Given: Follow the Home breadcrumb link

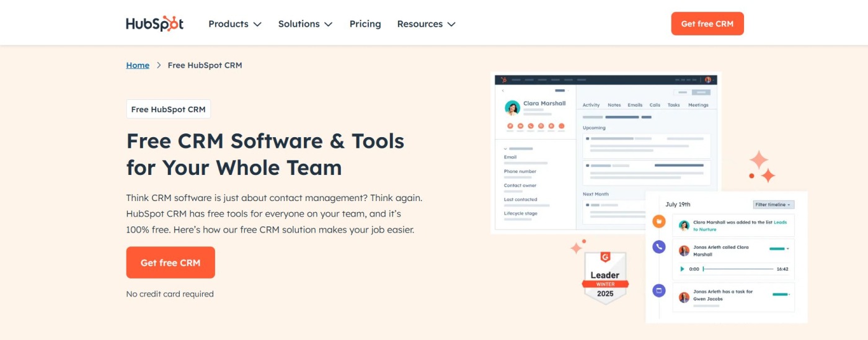Looking at the screenshot, I should pos(138,65).
